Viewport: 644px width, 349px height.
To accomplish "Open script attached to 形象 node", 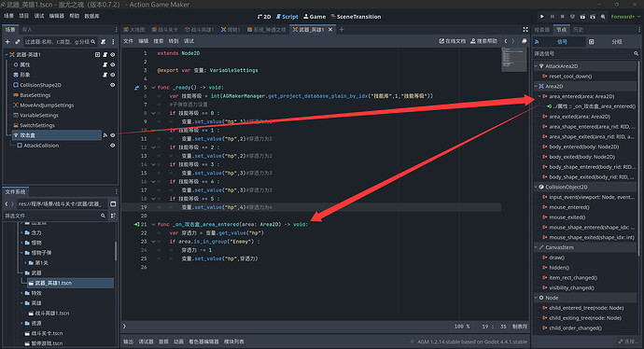I will pyautogui.click(x=105, y=75).
